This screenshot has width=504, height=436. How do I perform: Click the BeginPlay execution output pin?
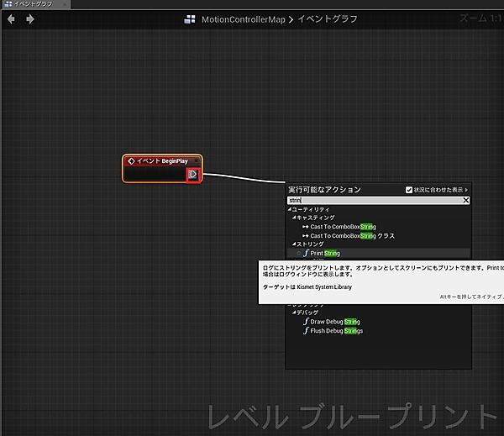click(x=192, y=174)
